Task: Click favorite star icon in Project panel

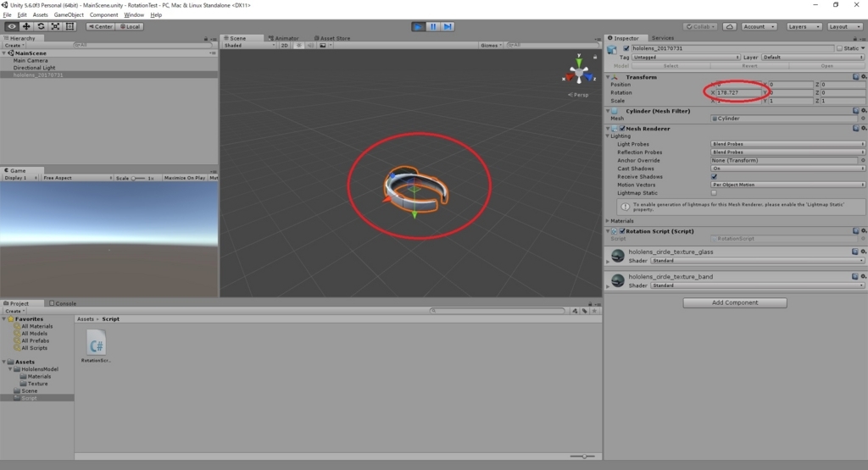Action: pyautogui.click(x=594, y=311)
